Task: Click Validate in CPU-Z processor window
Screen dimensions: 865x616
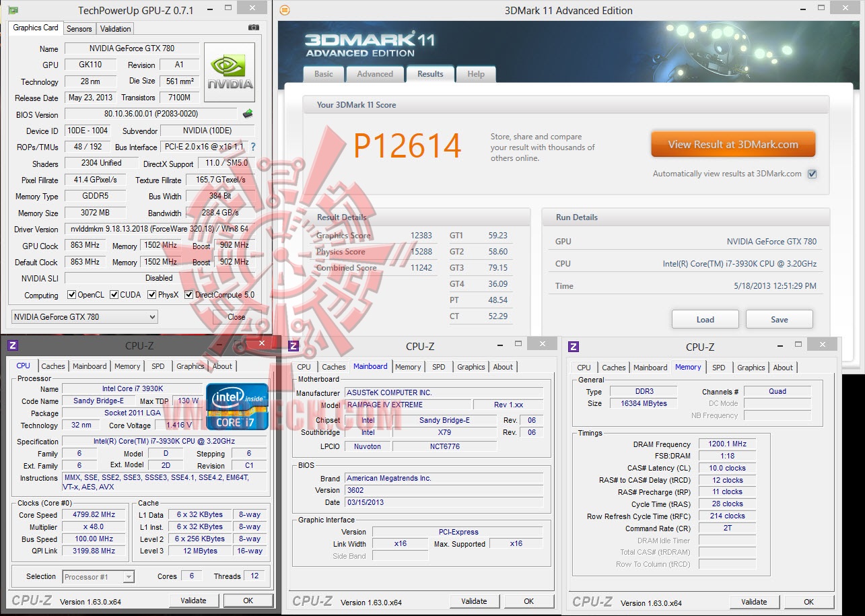Action: click(195, 601)
